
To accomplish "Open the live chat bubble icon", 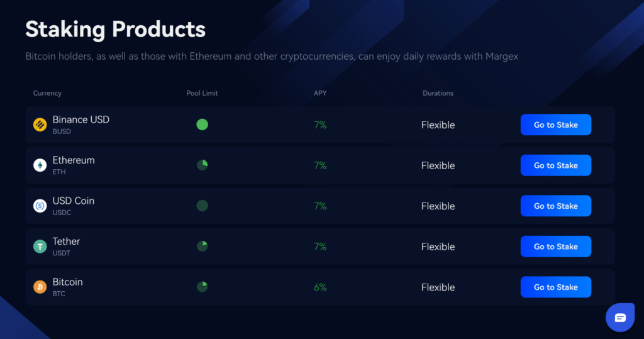I will tap(620, 318).
